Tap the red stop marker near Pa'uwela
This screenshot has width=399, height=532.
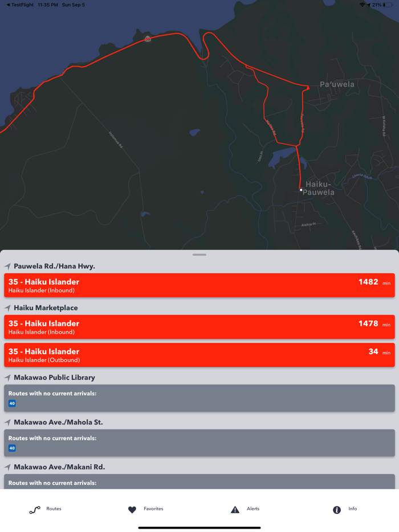(x=308, y=88)
